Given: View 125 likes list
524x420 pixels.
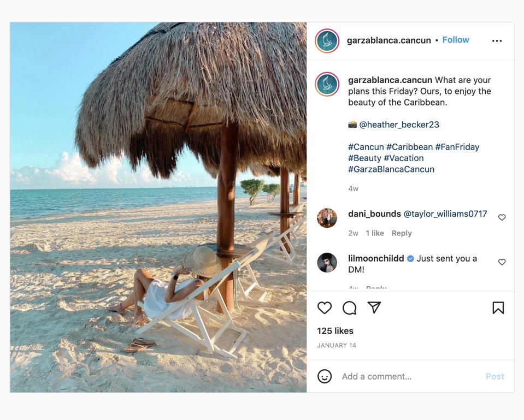Looking at the screenshot, I should click(x=335, y=331).
